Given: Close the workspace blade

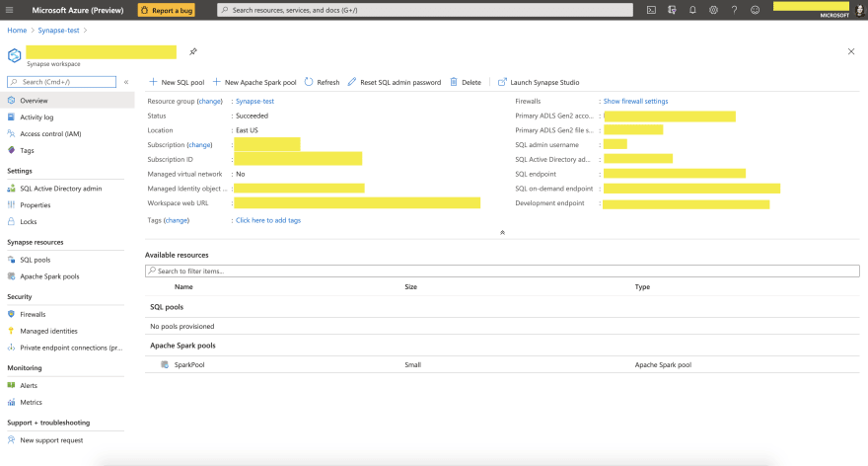Looking at the screenshot, I should [x=851, y=51].
